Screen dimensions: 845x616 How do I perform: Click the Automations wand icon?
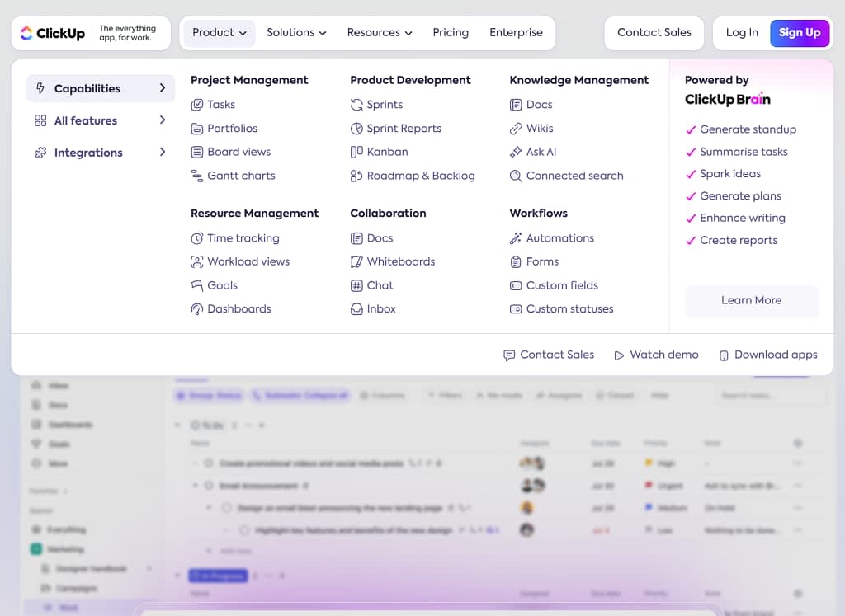coord(516,238)
